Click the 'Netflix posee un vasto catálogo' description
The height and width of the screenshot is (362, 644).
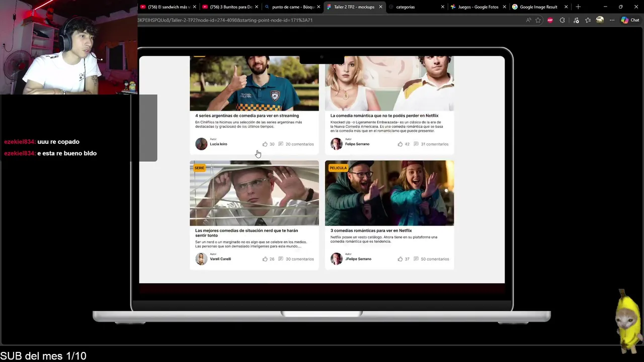tap(384, 239)
